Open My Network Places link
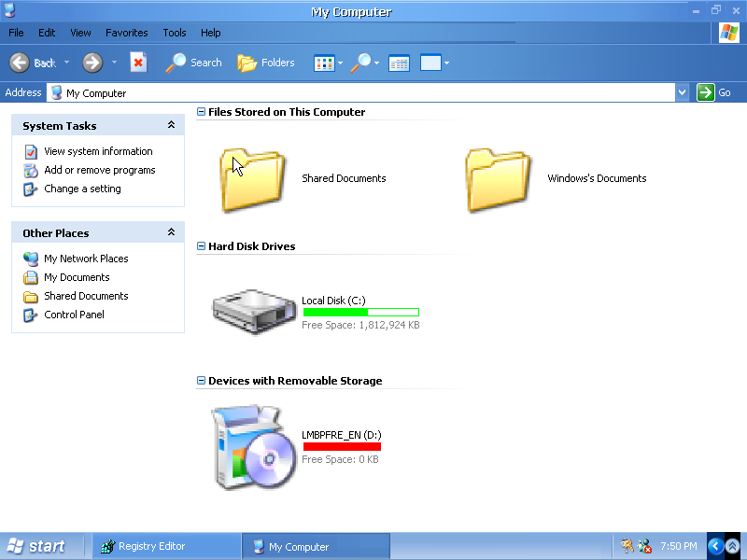Viewport: 747px width, 560px height. coord(86,259)
